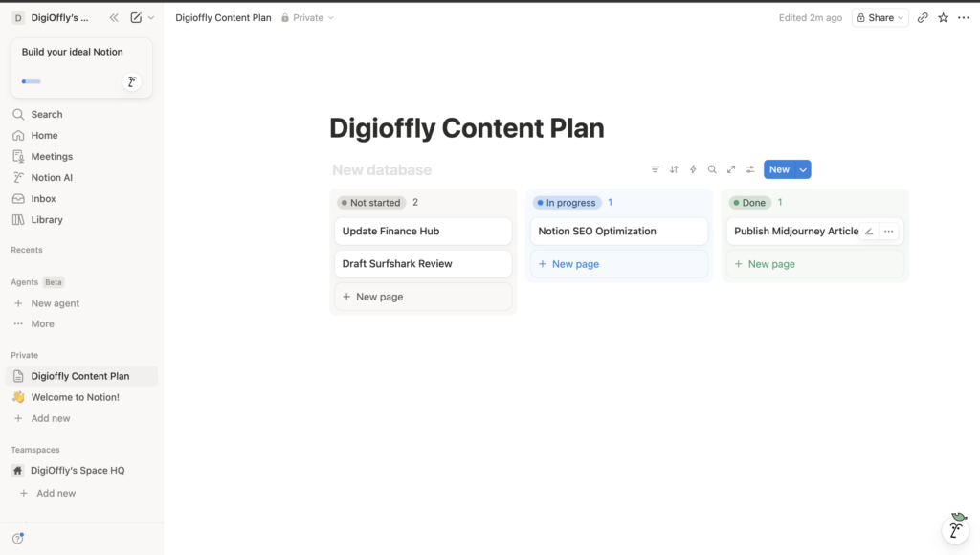Copy page link icon in top bar
Screen dimensions: 980x555
(923, 17)
